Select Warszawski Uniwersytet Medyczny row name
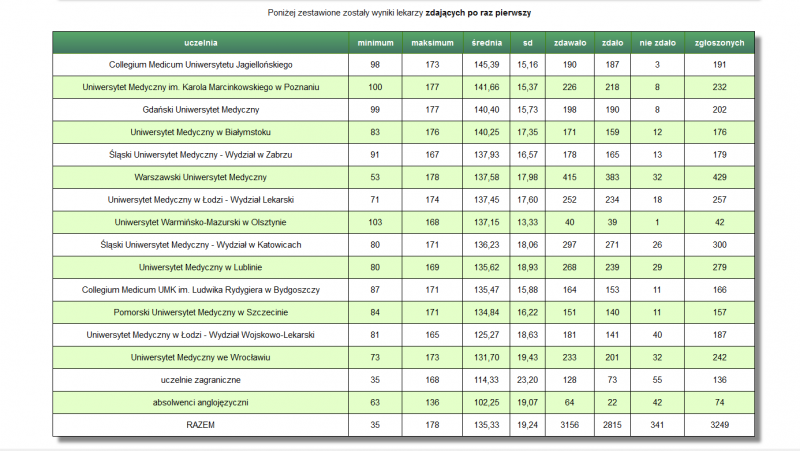Image resolution: width=800 pixels, height=451 pixels. (x=201, y=177)
